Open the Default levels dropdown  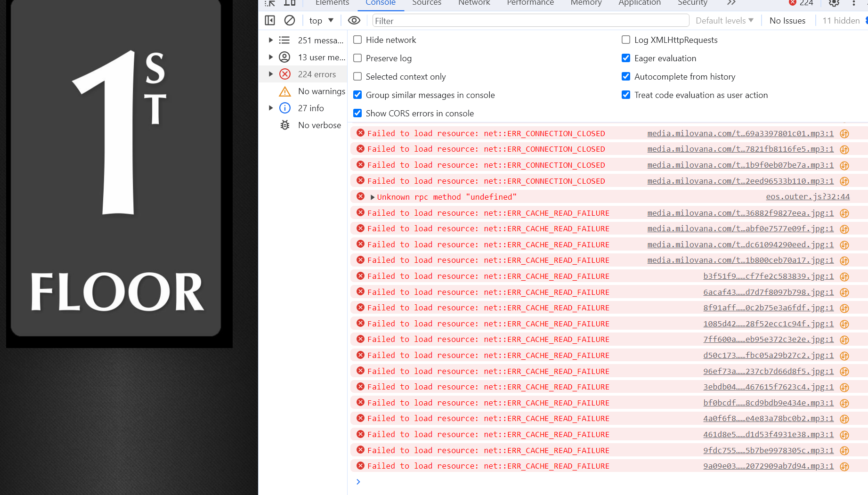[x=724, y=20]
